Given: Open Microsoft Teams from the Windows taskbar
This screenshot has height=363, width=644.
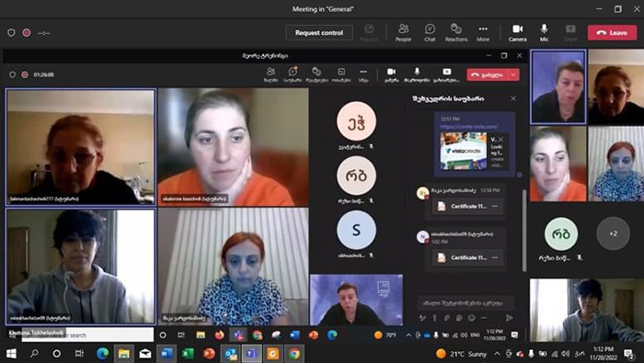Looking at the screenshot, I should 251,353.
